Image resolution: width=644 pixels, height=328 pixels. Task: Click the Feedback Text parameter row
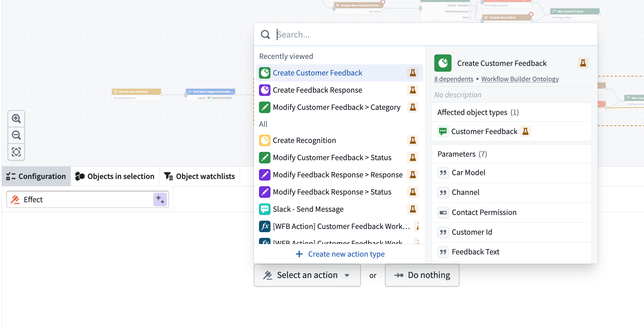(512, 252)
